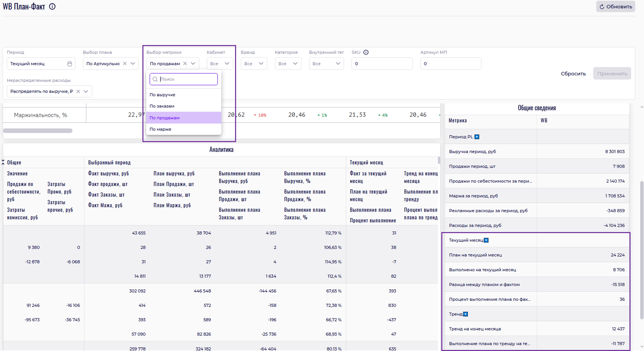Screen dimensions: 644x351
Task: Clear the По Артикульно plan selection
Action: pyautogui.click(x=125, y=63)
